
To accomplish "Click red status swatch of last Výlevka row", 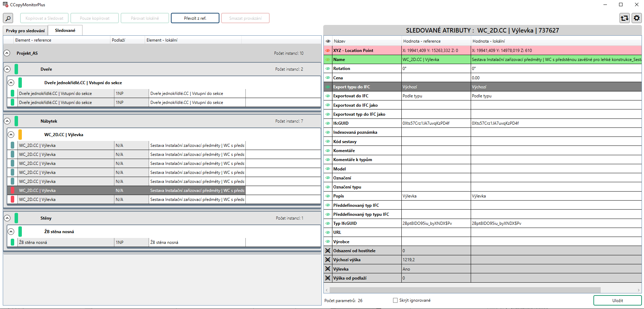I will 12,200.
